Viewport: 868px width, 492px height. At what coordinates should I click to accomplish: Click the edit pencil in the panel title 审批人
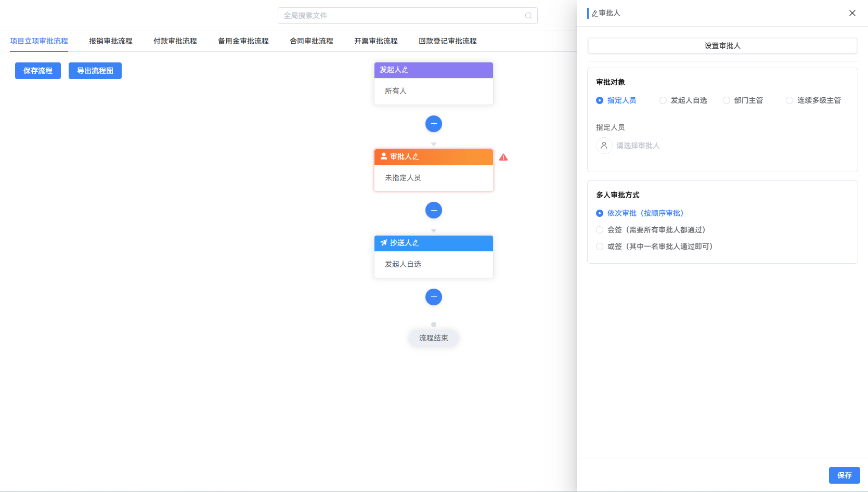click(x=594, y=14)
